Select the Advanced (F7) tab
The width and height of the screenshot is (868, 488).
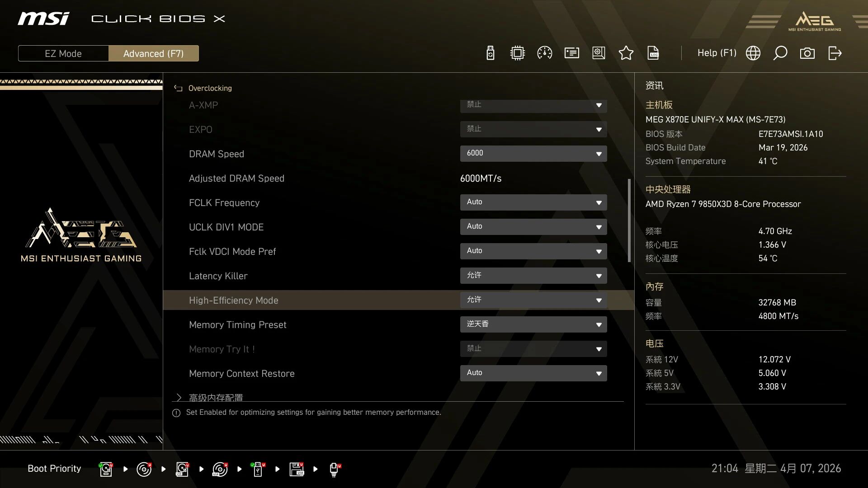coord(153,53)
